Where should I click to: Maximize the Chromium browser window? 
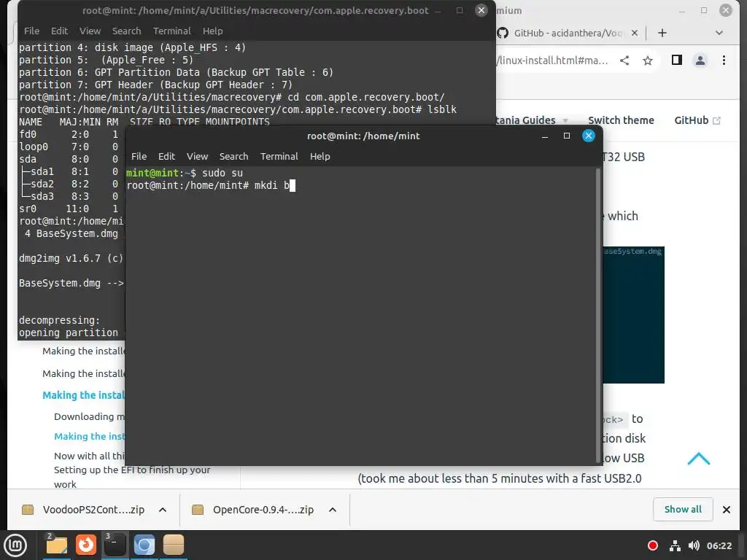pyautogui.click(x=704, y=10)
